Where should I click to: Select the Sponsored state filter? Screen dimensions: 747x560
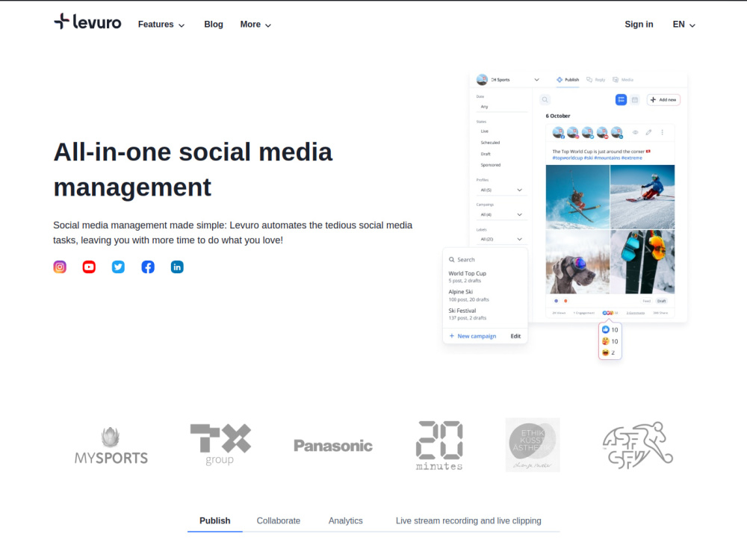(491, 165)
